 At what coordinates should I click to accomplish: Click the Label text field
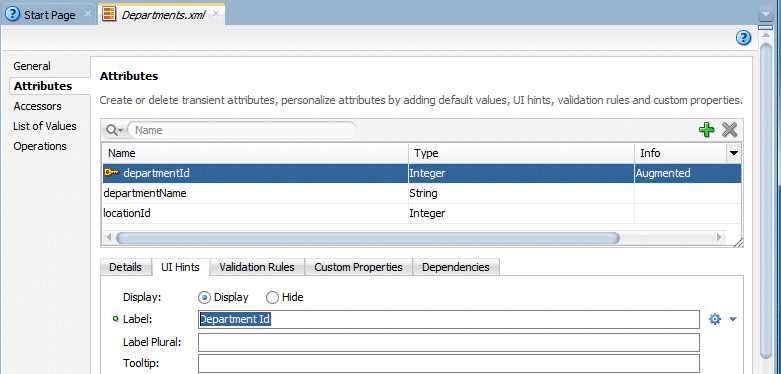click(x=449, y=319)
